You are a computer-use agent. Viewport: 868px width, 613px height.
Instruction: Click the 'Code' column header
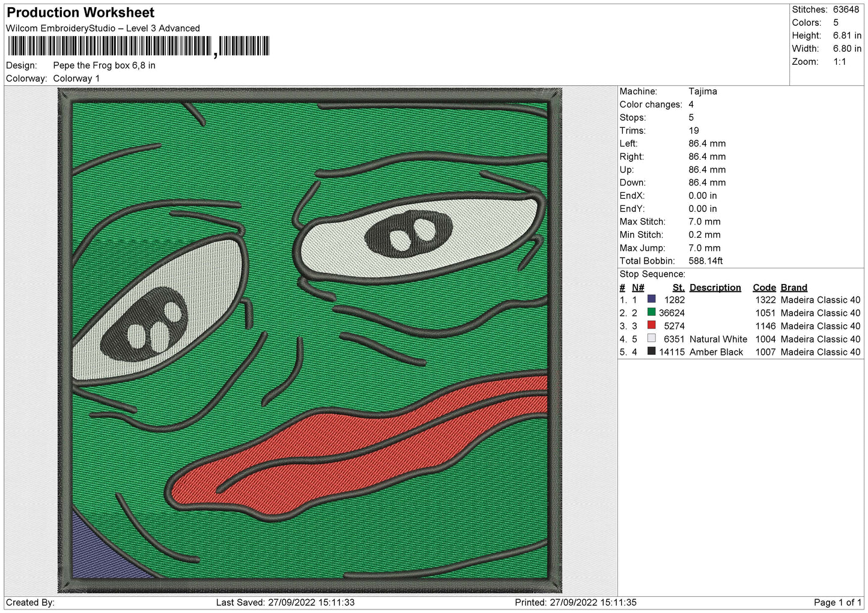point(765,288)
